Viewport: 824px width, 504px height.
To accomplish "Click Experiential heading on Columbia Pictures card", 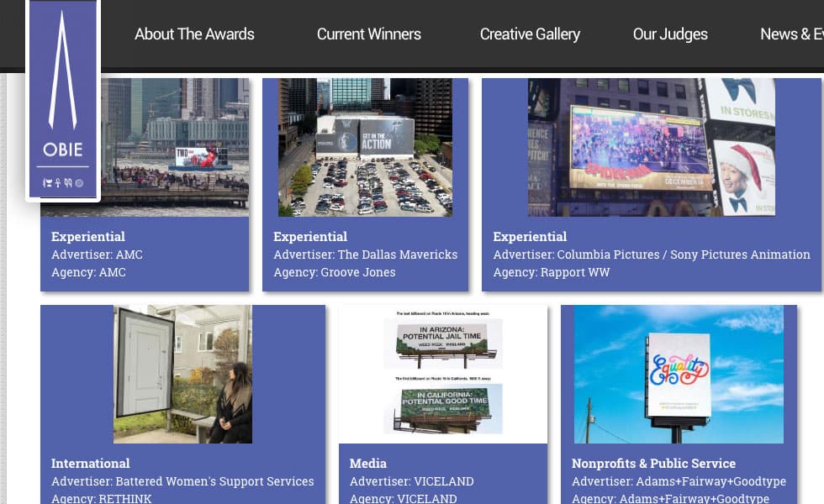I will coord(530,237).
